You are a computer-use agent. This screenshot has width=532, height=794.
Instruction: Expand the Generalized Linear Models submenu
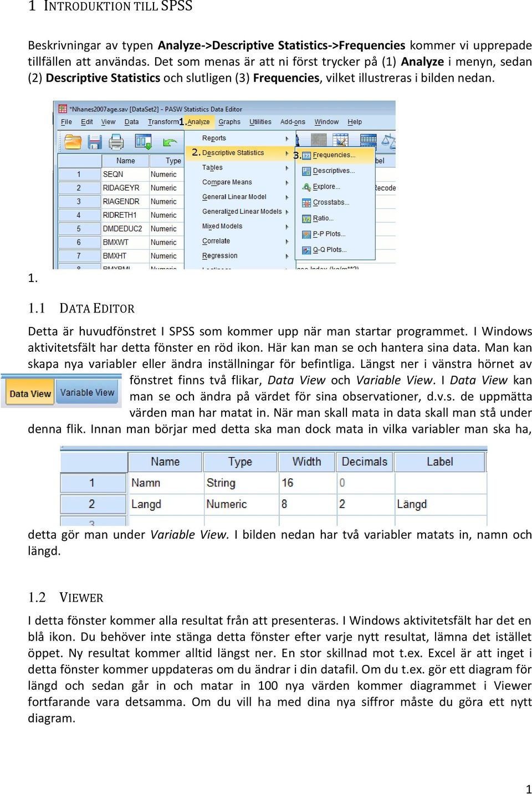tap(239, 212)
